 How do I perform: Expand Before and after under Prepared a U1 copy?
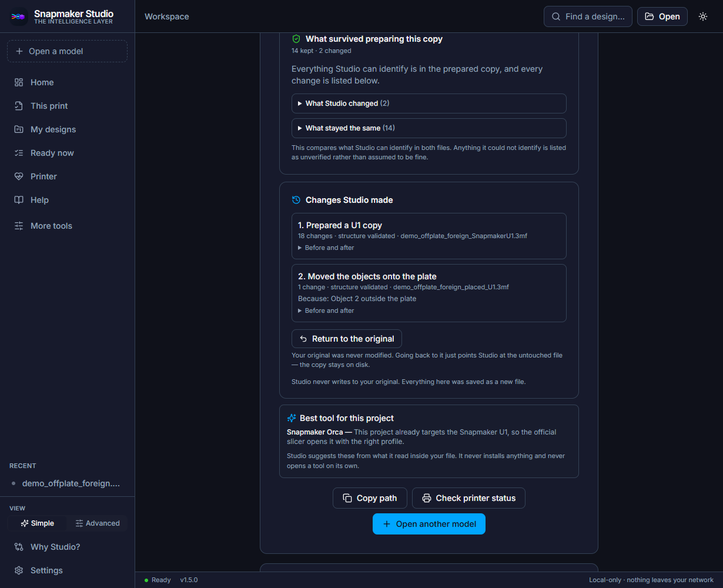click(326, 248)
